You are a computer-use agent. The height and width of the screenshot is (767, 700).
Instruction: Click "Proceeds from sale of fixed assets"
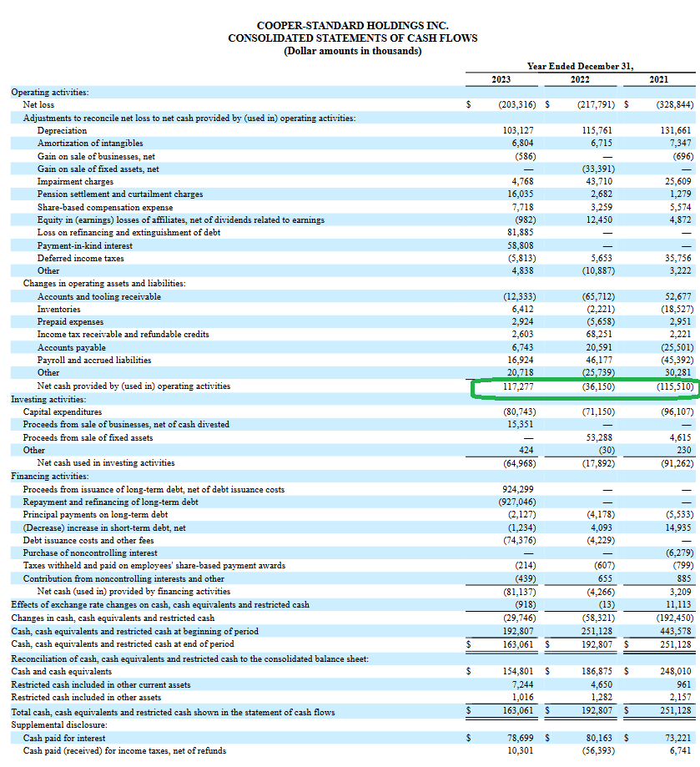(x=88, y=438)
